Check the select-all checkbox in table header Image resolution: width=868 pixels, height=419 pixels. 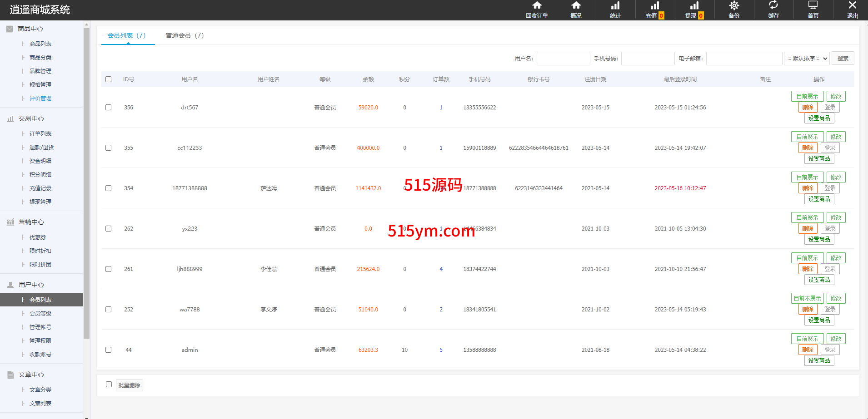pos(108,79)
